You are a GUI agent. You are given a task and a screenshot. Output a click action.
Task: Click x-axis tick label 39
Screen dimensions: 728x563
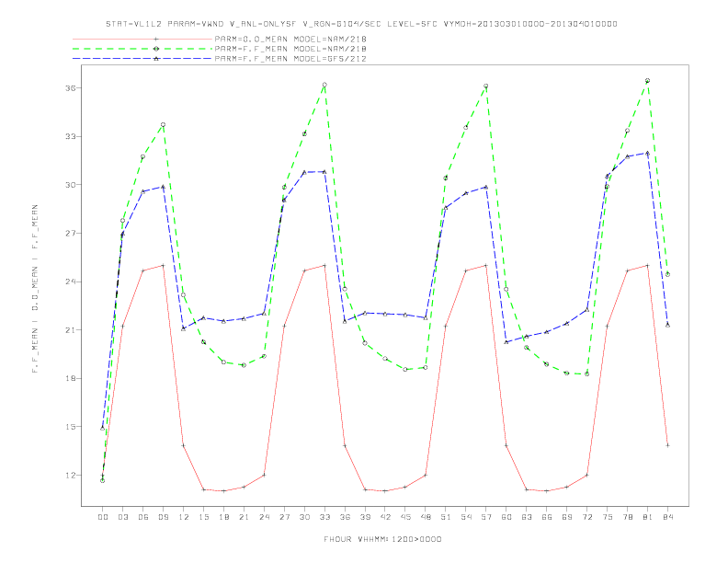365,517
